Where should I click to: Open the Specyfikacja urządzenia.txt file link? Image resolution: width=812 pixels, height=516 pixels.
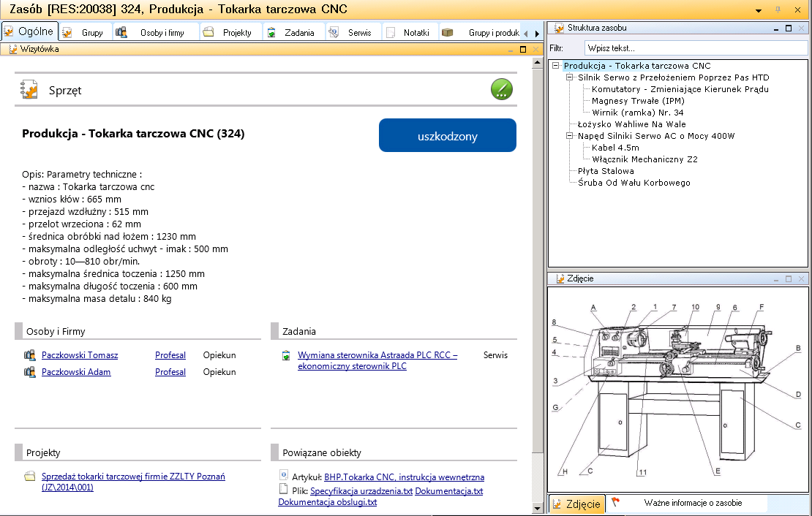point(361,490)
